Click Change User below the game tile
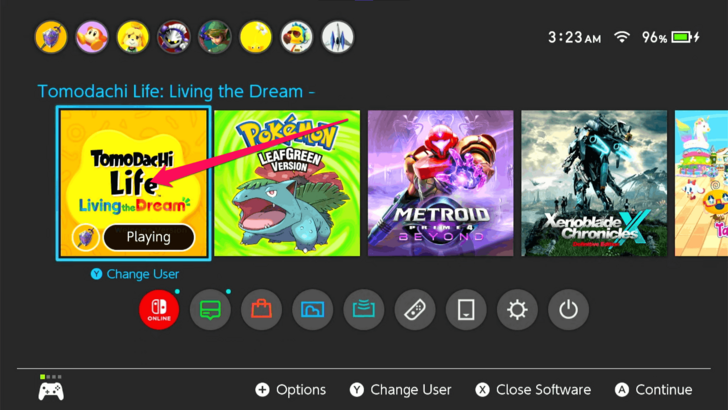Screen dimensions: 728x410 [135, 274]
